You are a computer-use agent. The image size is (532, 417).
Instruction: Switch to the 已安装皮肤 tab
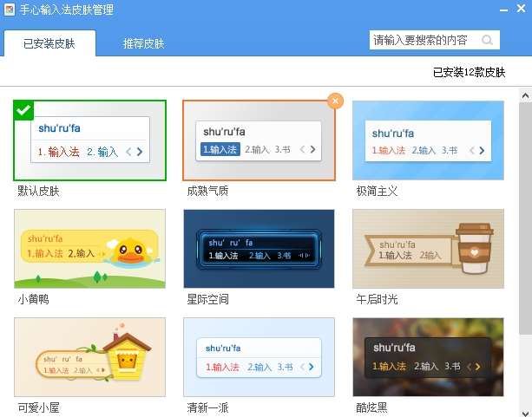tap(49, 43)
